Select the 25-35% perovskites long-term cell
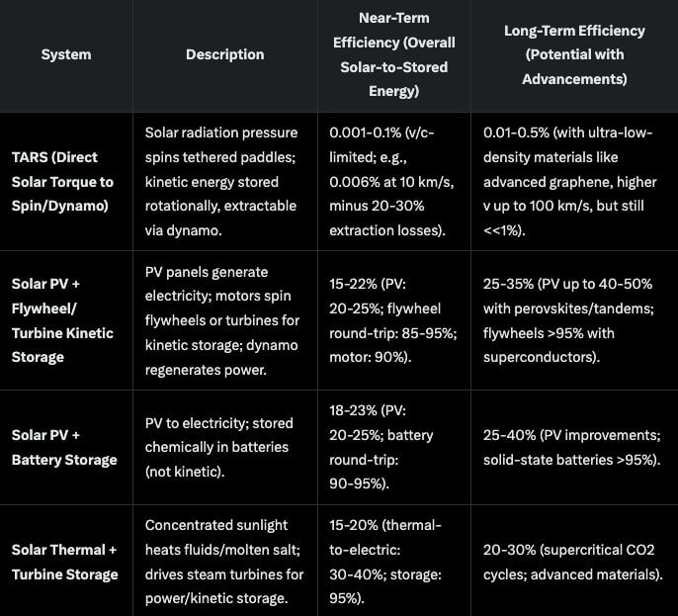678x616 pixels. (570, 319)
